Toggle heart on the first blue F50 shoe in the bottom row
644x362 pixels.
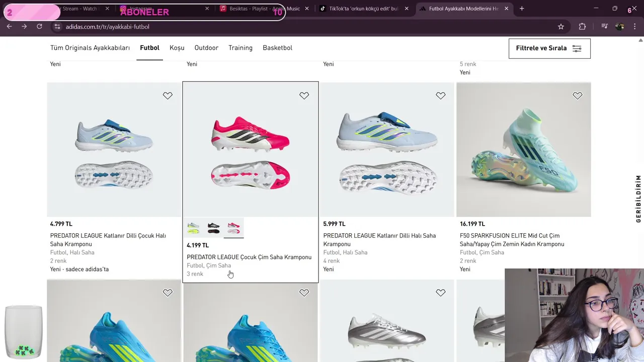[x=168, y=293]
